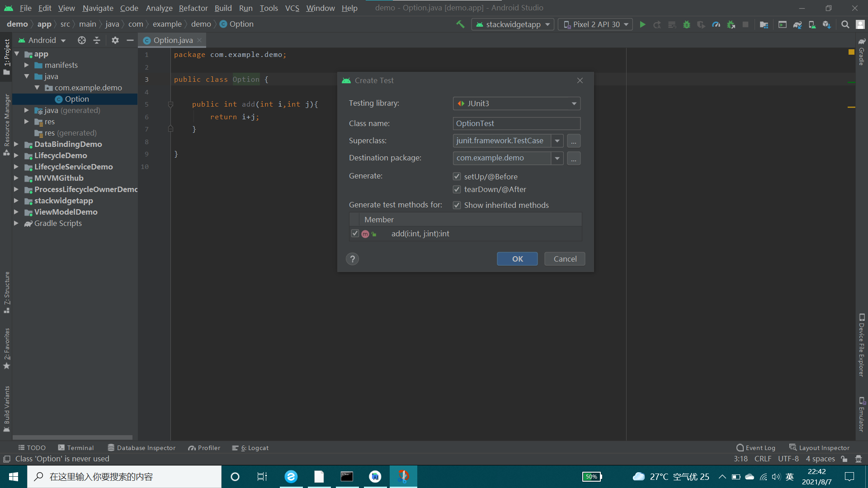Click the Cancel button to dismiss dialog
Screen dimensions: 868x488
565,258
